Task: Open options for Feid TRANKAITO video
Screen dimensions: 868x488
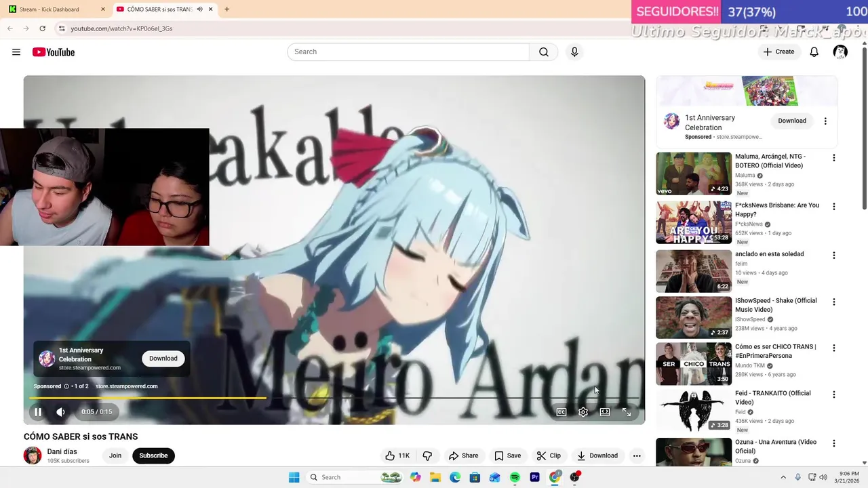Action: (834, 394)
